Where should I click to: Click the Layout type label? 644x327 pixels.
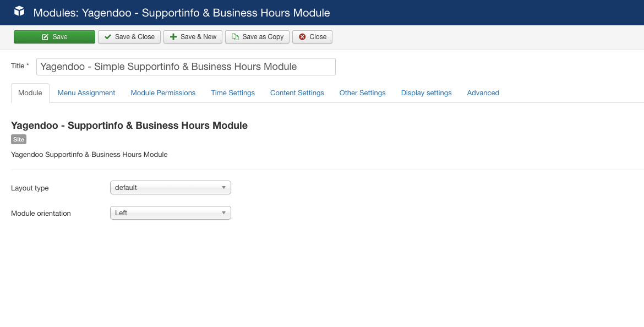(x=30, y=188)
